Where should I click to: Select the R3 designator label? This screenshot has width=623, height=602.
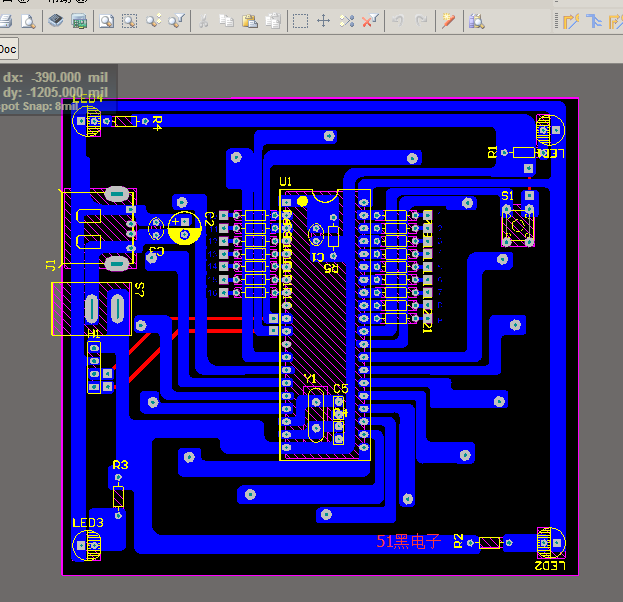point(120,465)
